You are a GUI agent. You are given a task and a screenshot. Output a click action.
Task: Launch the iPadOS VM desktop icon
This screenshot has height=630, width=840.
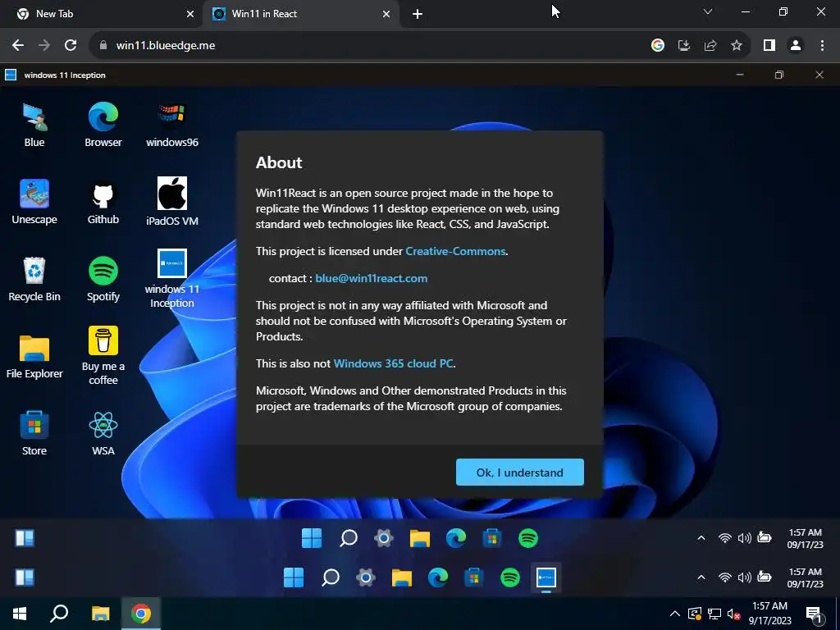(172, 202)
